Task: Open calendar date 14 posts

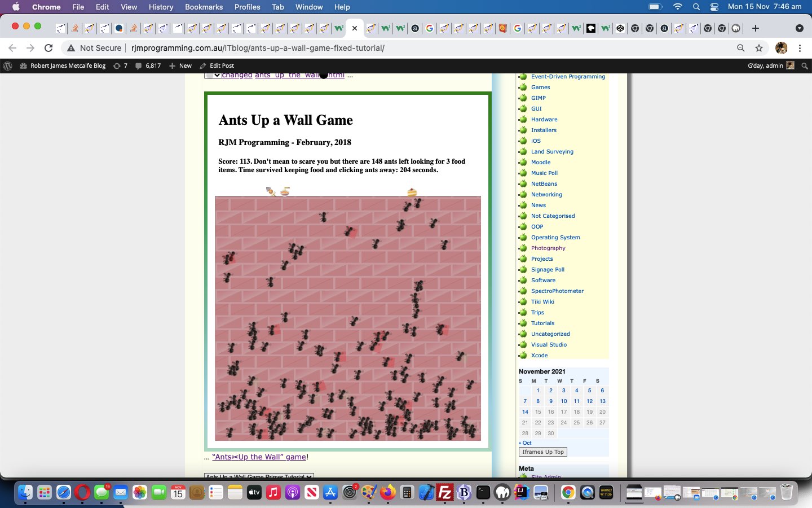Action: 525,411
